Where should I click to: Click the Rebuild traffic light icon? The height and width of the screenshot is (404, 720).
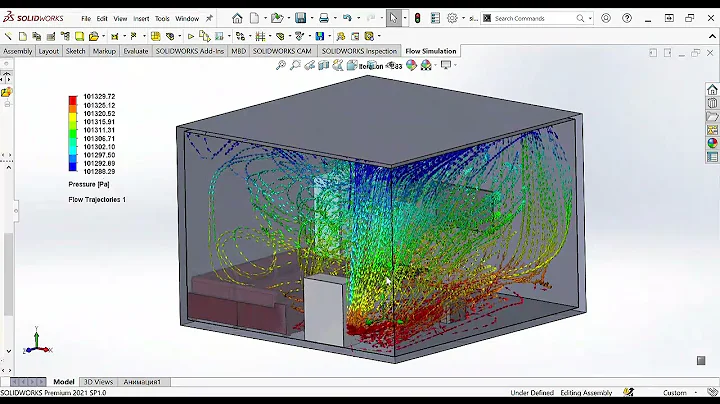pos(417,18)
